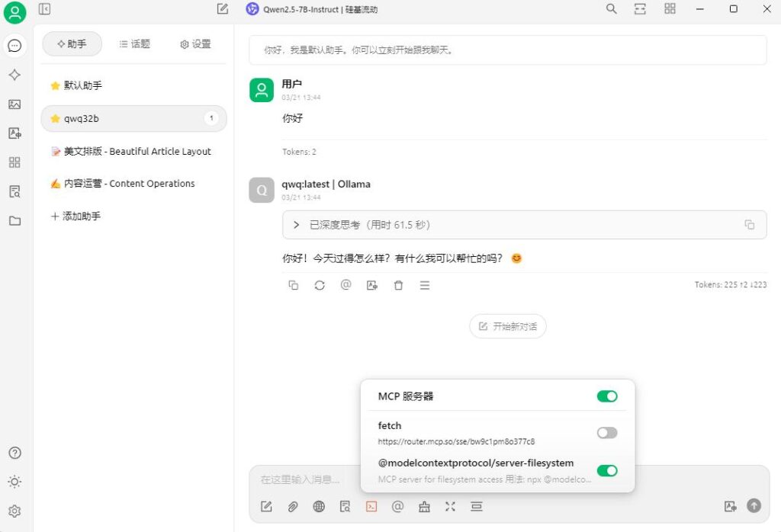Mention a model on the reply toolbar
Screen dimensions: 781x532
pos(346,284)
